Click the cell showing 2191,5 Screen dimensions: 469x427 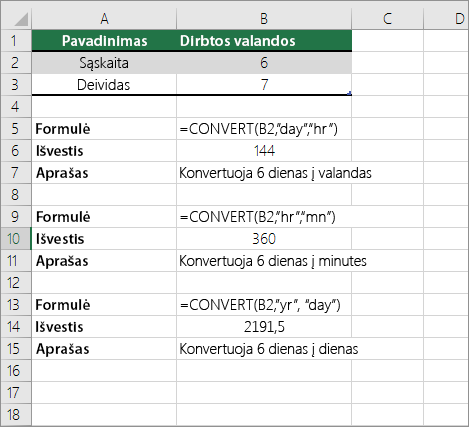tap(264, 327)
